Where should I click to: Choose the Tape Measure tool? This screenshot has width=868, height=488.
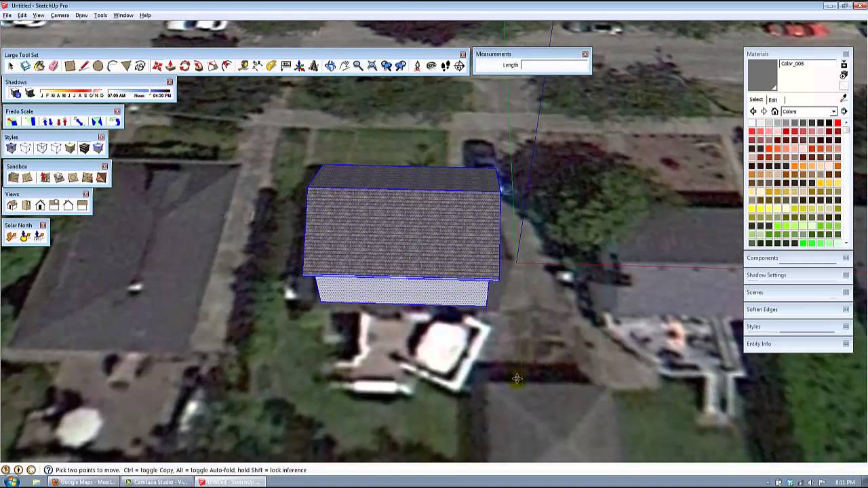pyautogui.click(x=243, y=66)
